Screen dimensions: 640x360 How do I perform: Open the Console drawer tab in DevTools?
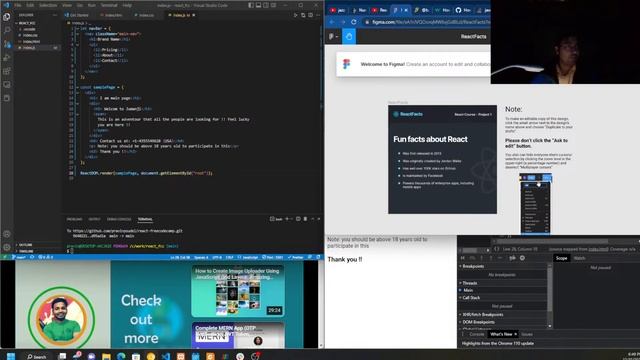point(476,334)
